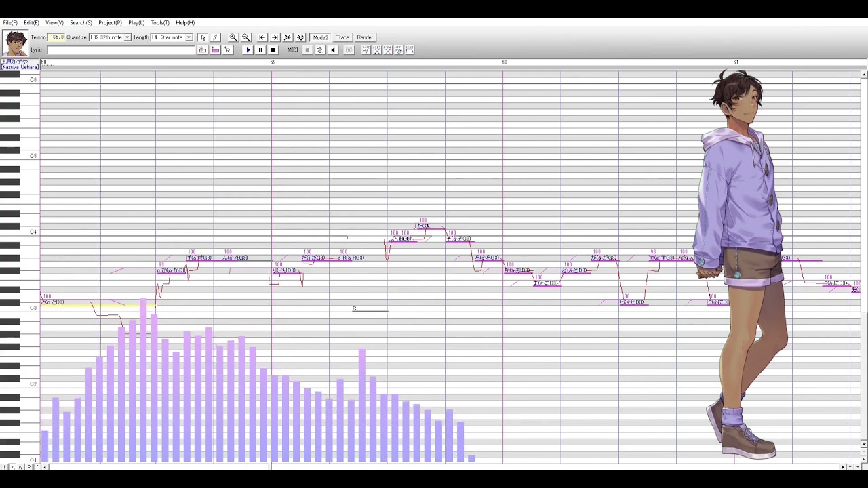Open the File menu
Image resolution: width=868 pixels, height=488 pixels.
[10, 23]
